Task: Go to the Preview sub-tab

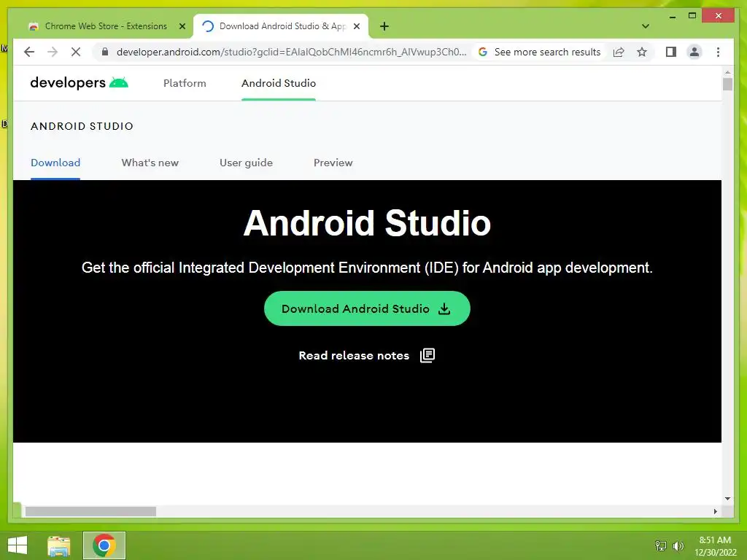Action: click(x=333, y=163)
